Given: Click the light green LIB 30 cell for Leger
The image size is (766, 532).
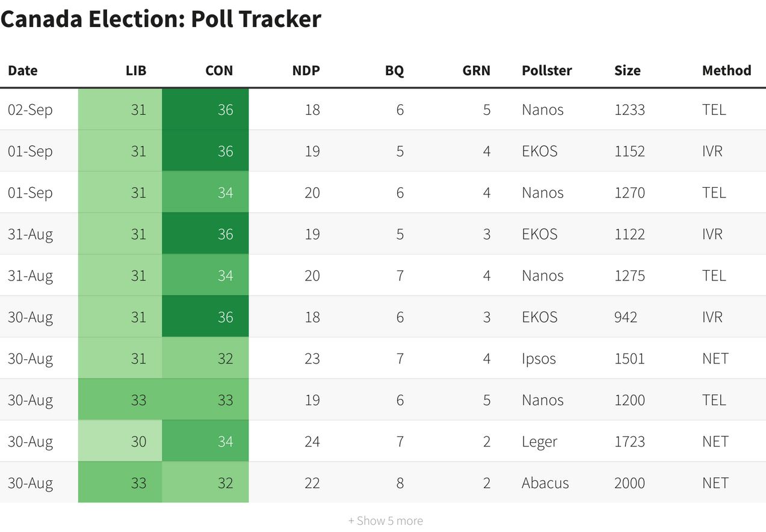Looking at the screenshot, I should click(120, 442).
